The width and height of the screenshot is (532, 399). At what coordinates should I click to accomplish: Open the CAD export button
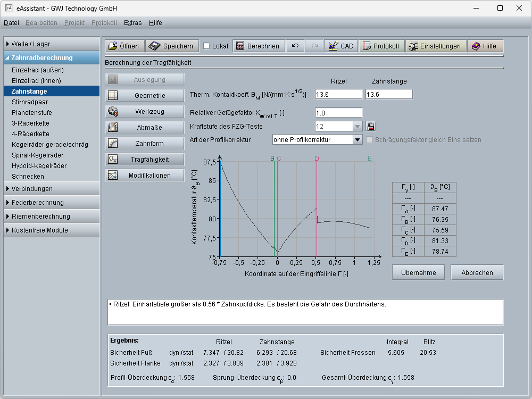(341, 46)
